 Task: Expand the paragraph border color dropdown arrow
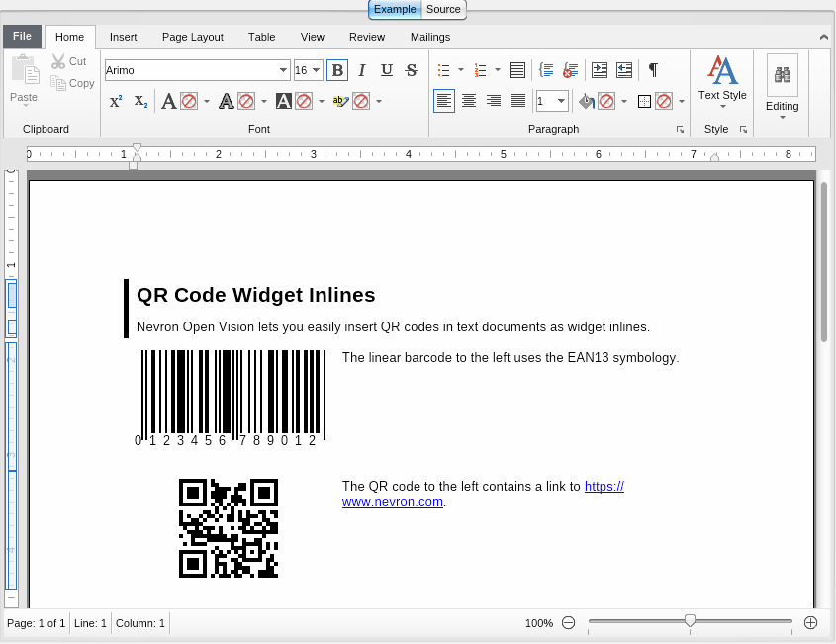coord(682,101)
